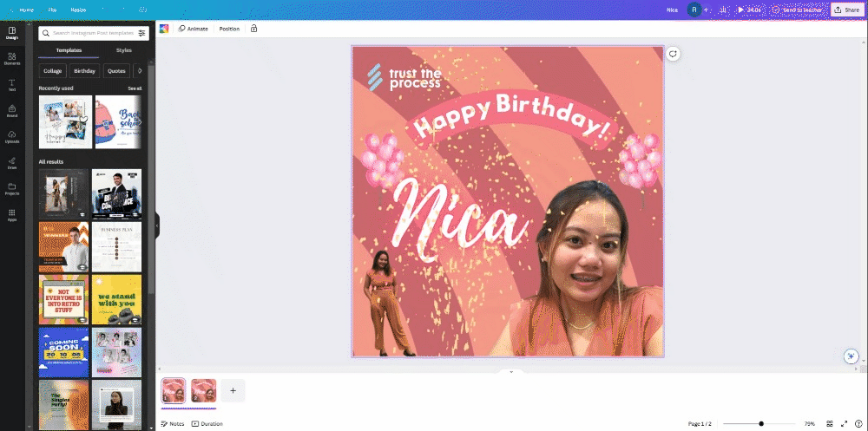Enter fullscreen presentation mode icon
Viewport: 868px width, 431px height.
[845, 424]
